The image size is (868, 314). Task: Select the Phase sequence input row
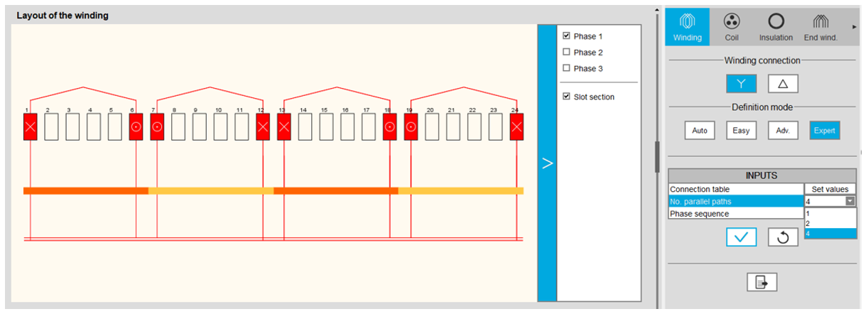click(x=735, y=214)
